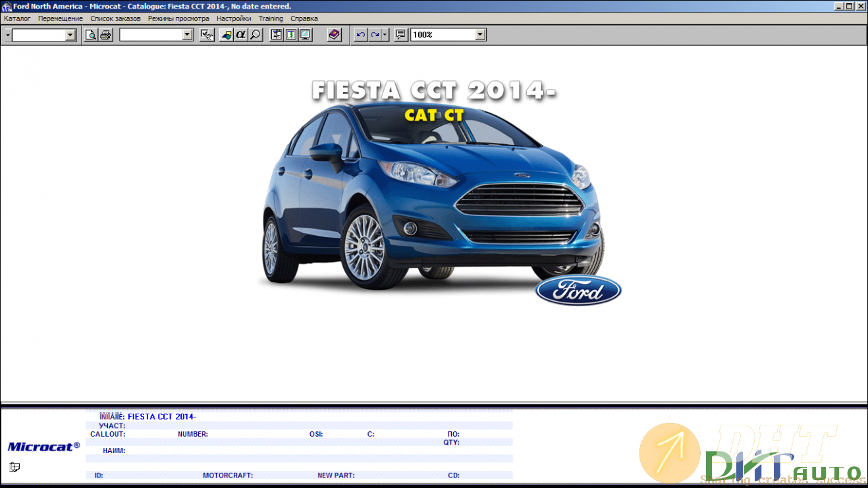Click the NUMBER: label
The height and width of the screenshot is (488, 868).
[x=193, y=434]
